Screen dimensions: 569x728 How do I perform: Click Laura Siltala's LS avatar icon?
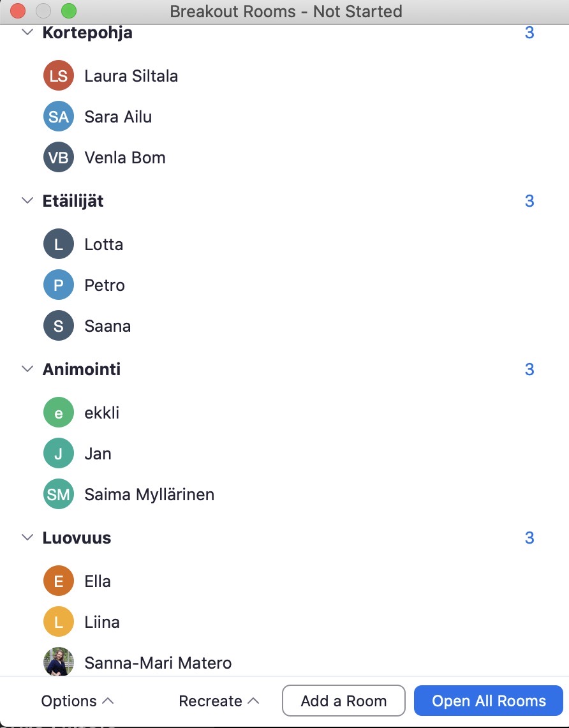pyautogui.click(x=59, y=76)
